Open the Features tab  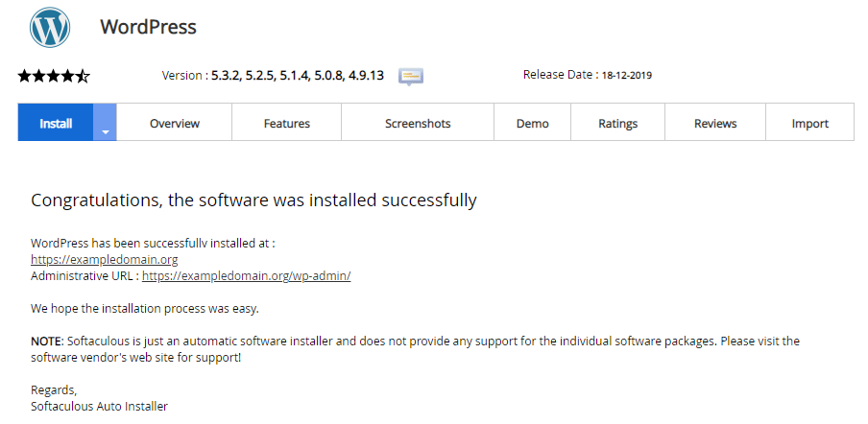[x=287, y=122]
